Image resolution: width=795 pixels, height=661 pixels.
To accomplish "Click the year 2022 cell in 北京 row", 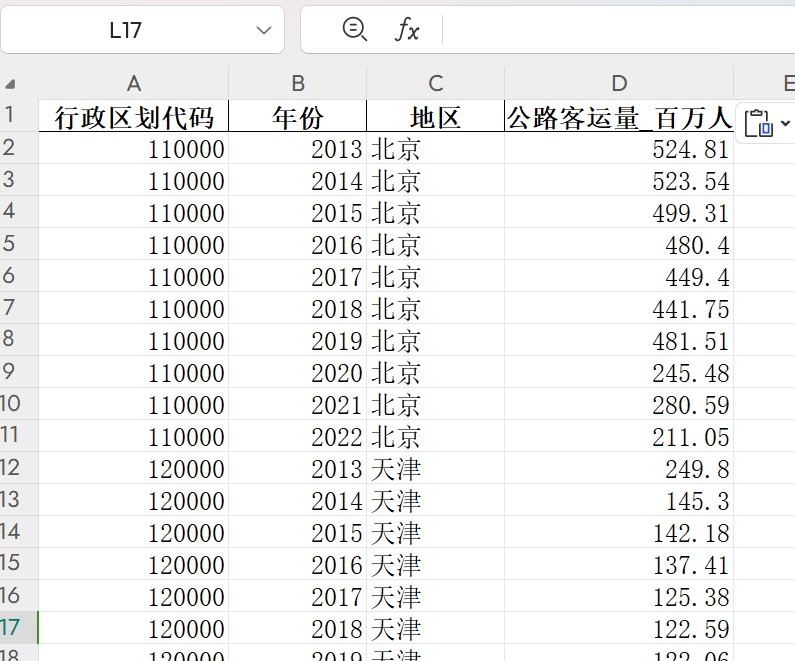I will [298, 436].
